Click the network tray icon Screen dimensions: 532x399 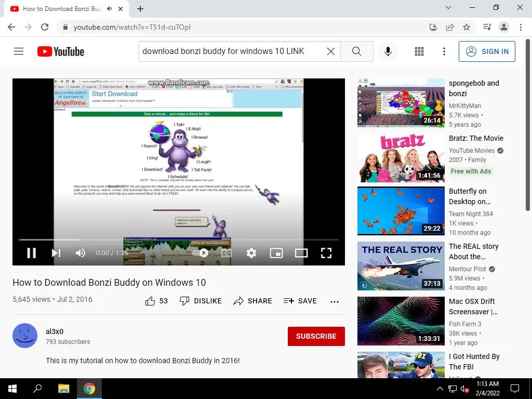(453, 389)
